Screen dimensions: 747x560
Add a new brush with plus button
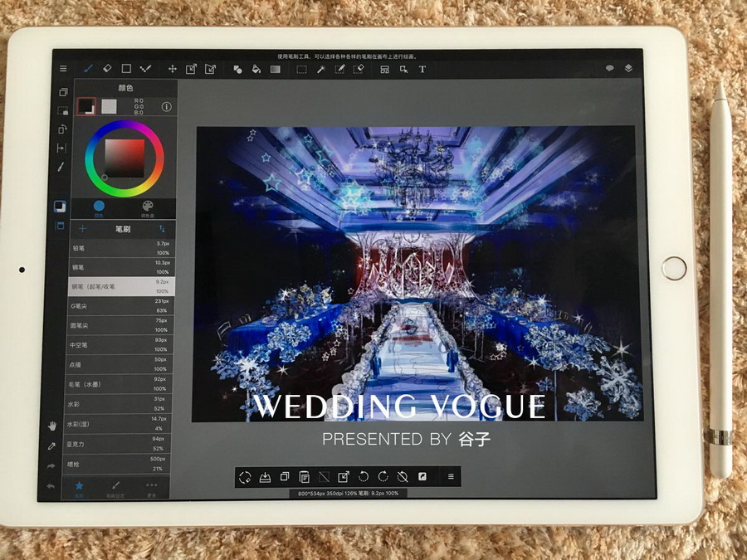(83, 228)
